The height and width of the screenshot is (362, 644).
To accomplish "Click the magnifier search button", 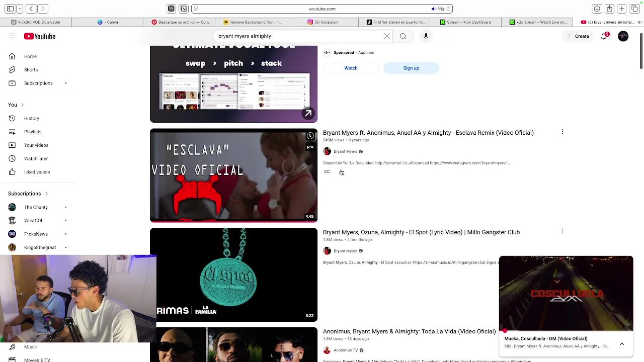I will [403, 36].
